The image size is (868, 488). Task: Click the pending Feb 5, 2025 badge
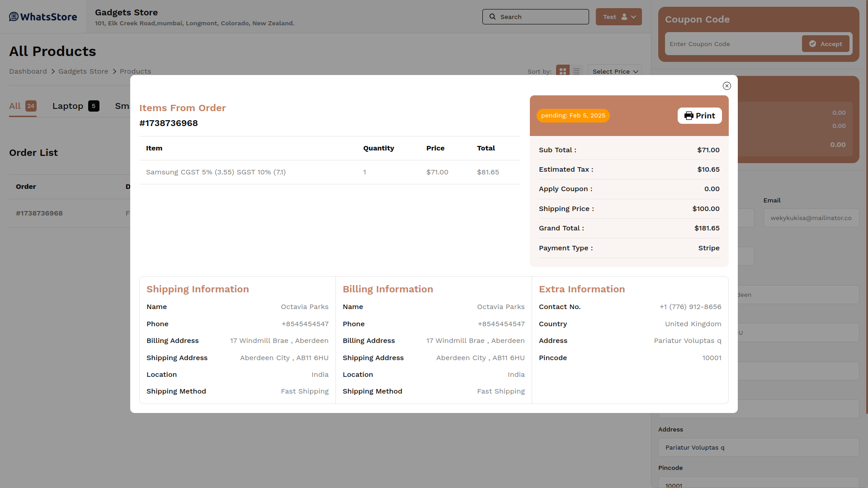(573, 116)
